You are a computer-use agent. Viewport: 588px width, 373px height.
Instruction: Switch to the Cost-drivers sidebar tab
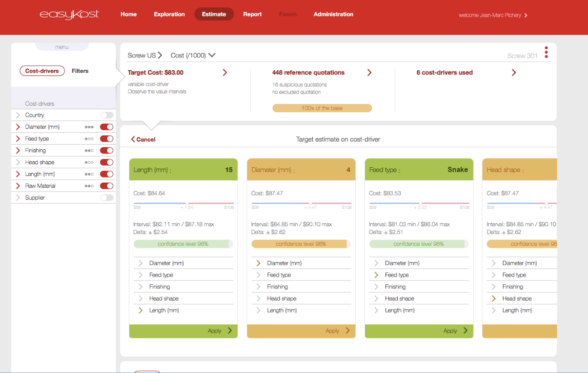(x=42, y=71)
